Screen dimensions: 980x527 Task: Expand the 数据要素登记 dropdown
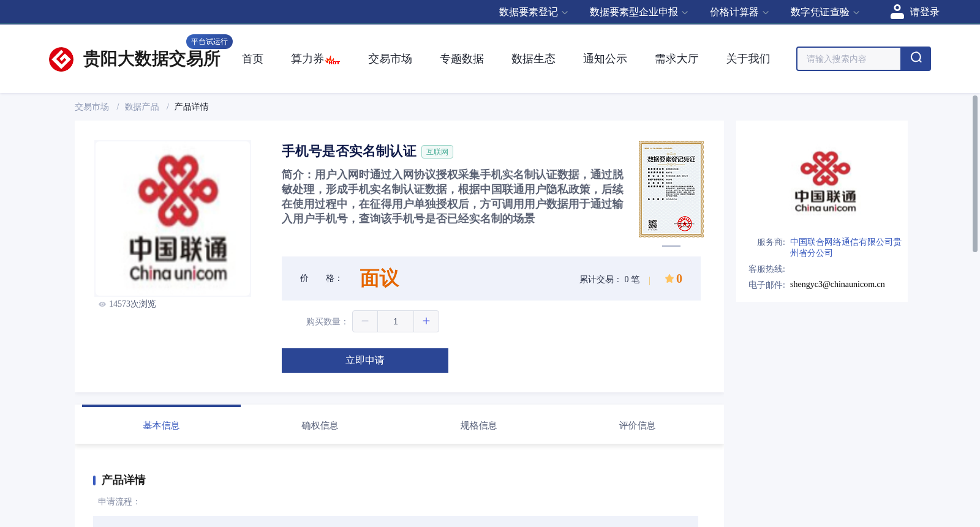533,12
